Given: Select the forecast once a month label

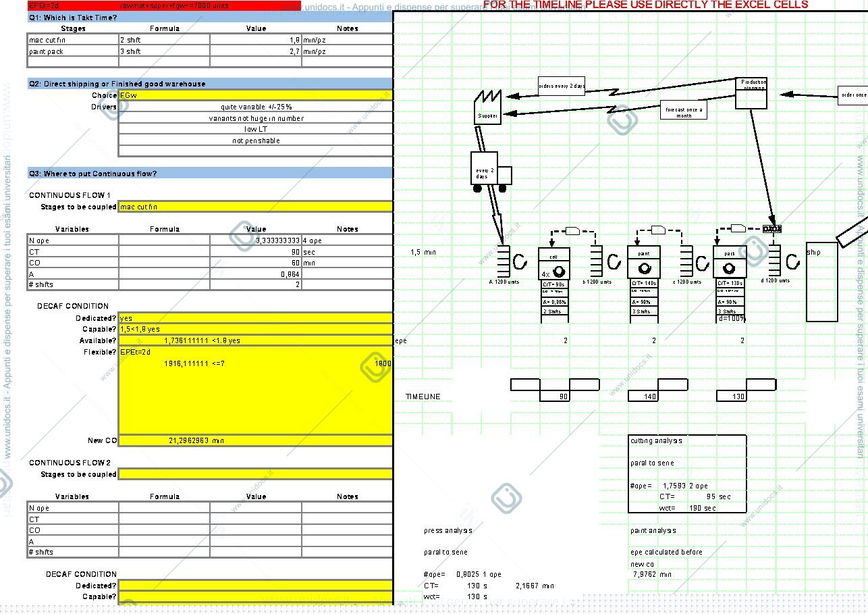Looking at the screenshot, I should (684, 111).
